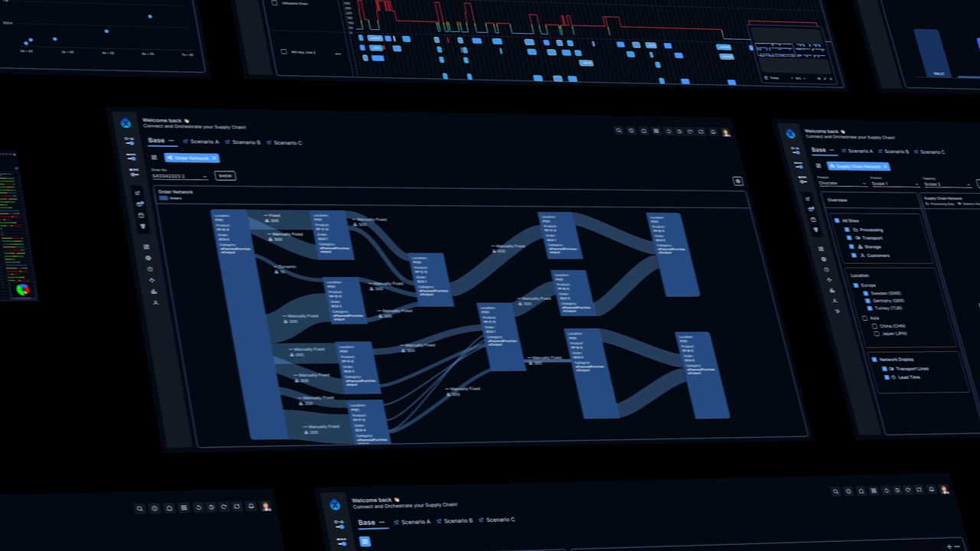Click the blue app logo in main window

[126, 123]
